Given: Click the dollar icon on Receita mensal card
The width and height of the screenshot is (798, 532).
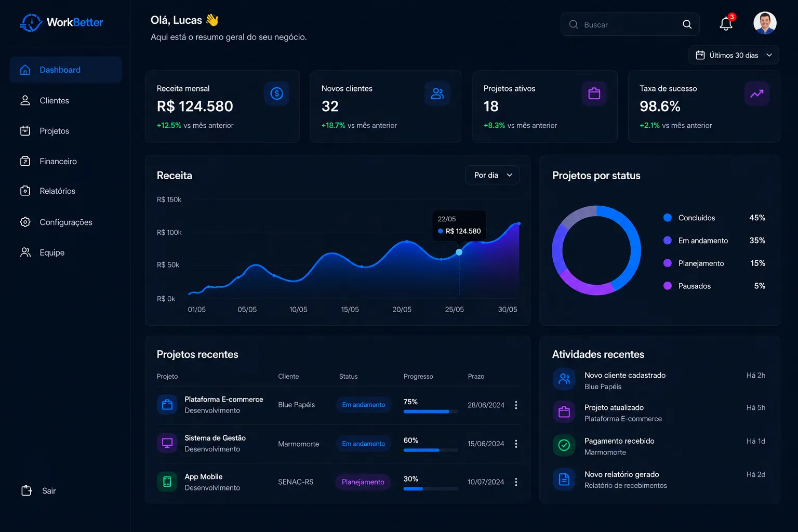Looking at the screenshot, I should click(x=277, y=94).
